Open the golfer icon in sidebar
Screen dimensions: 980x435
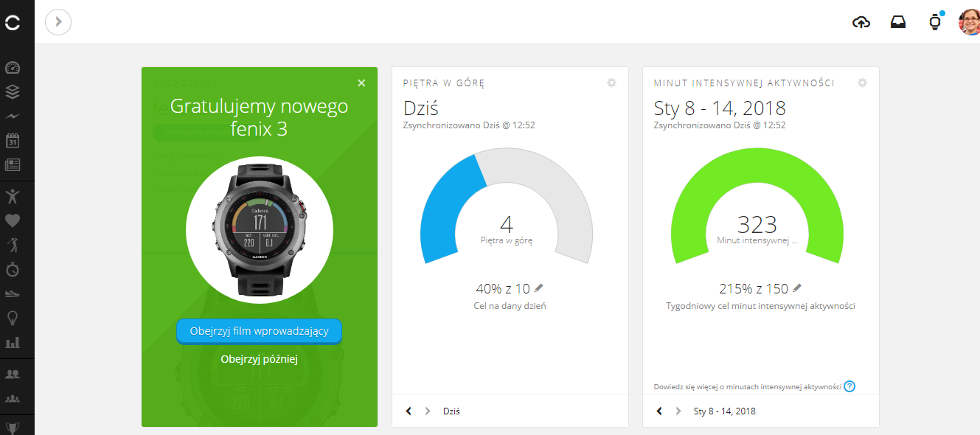[13, 245]
